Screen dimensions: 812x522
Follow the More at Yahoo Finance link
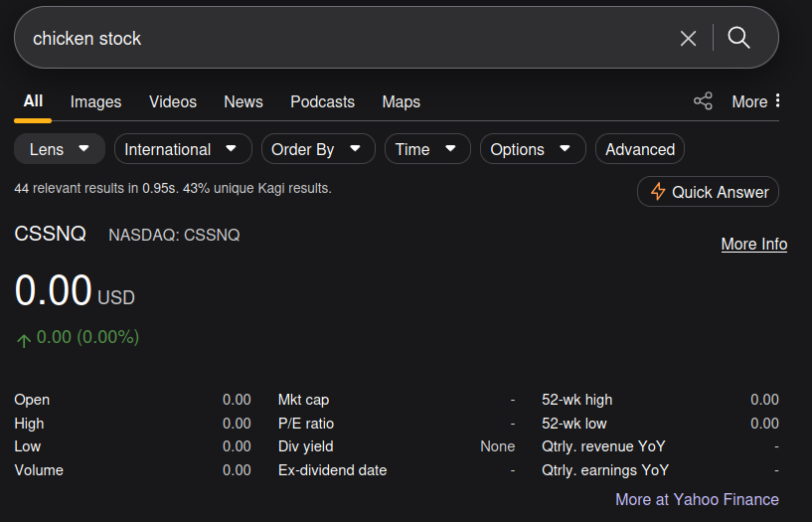tap(697, 499)
